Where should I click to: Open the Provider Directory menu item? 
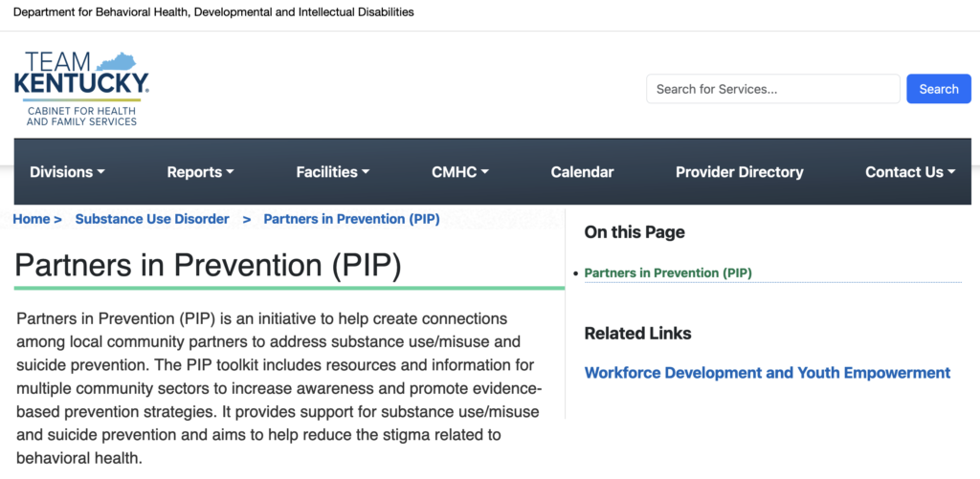point(740,172)
